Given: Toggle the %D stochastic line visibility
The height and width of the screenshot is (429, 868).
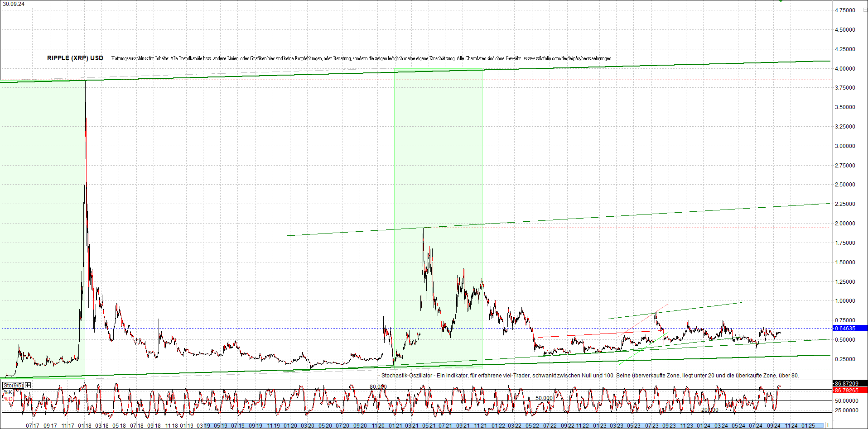Looking at the screenshot, I should click(8, 400).
